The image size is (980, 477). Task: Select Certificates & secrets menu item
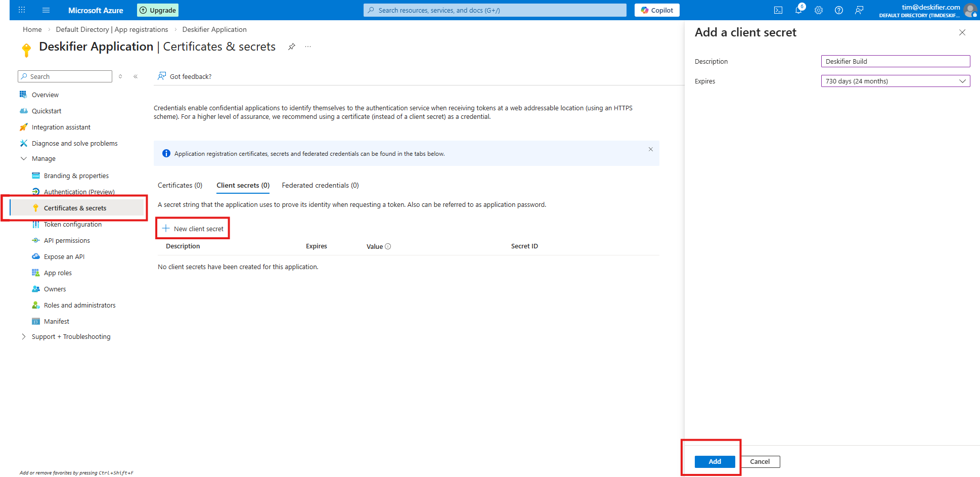77,208
